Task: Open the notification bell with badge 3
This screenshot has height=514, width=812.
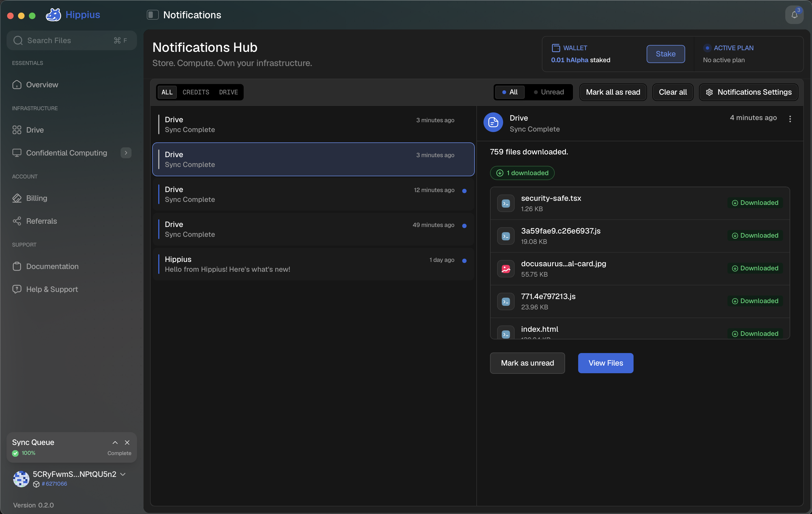Action: (794, 15)
